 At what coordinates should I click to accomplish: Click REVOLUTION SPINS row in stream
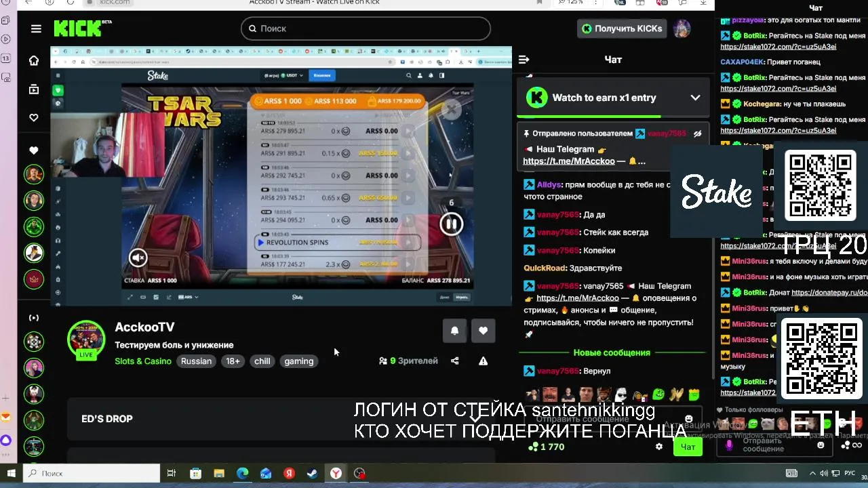[x=337, y=242]
